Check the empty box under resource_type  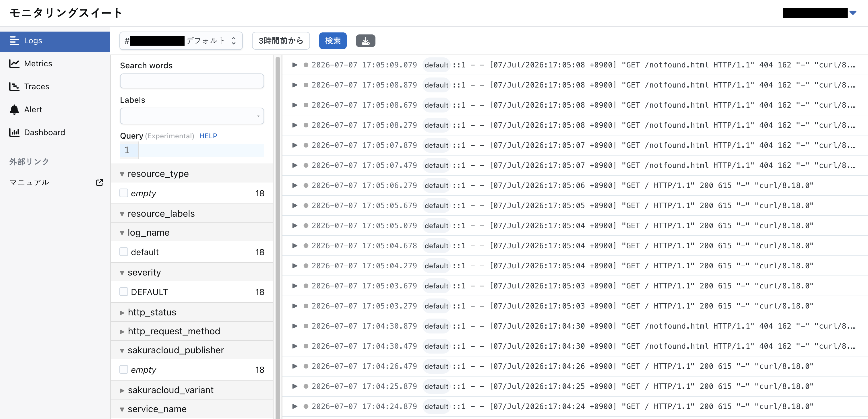point(124,193)
